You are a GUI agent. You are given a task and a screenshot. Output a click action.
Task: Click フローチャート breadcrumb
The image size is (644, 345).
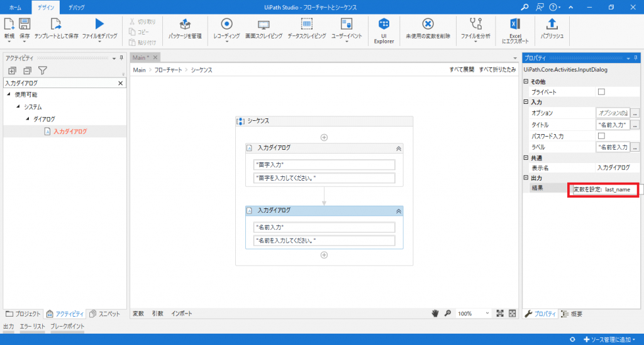coord(168,70)
